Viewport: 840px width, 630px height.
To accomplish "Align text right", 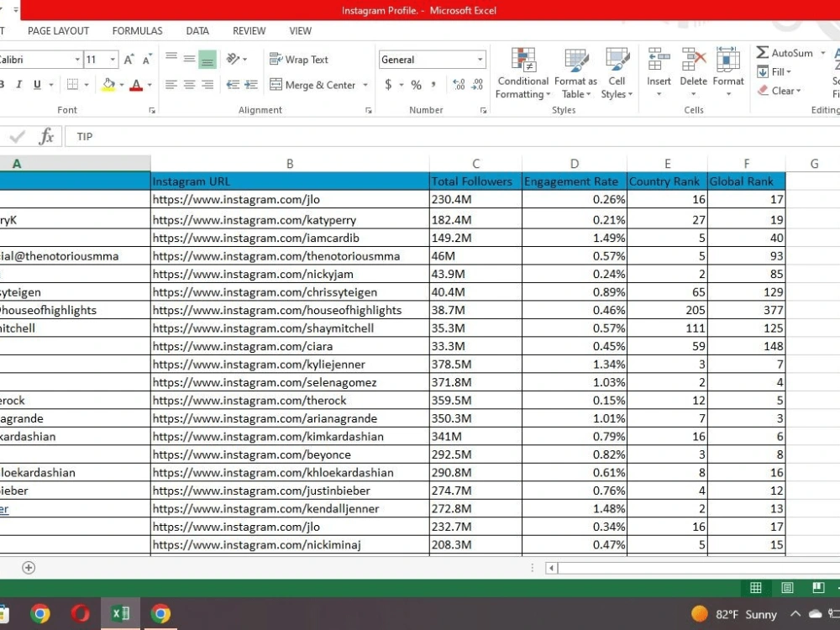I will coord(207,85).
